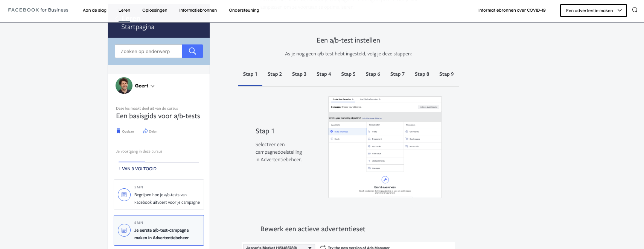Viewport: 644px width, 249px height.
Task: Click lesson icon beside 'Begrijpen hoe je a/b-tests'
Action: (124, 195)
